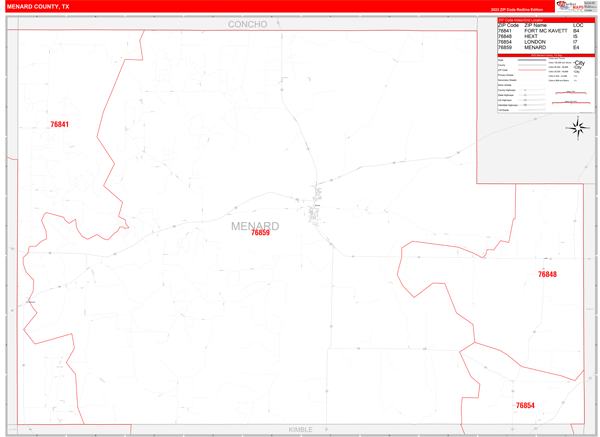Click the US Highways shield in legend
Image resolution: width=600 pixels, height=437 pixels.
point(527,99)
